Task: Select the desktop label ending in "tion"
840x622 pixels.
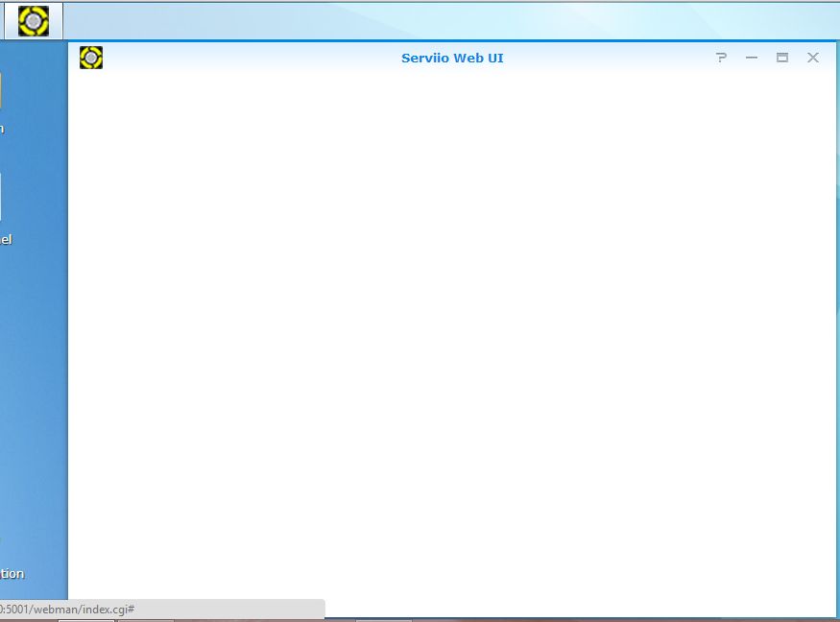Action: coord(12,573)
